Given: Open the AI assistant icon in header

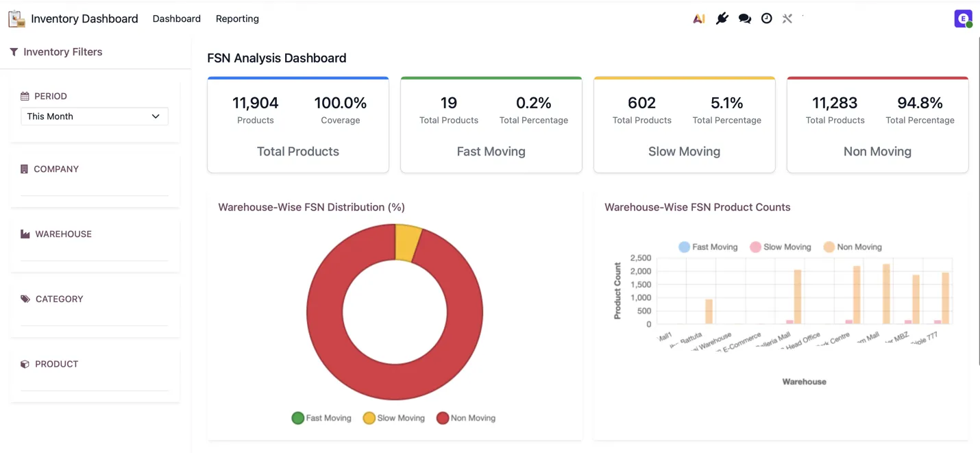Looking at the screenshot, I should point(698,19).
